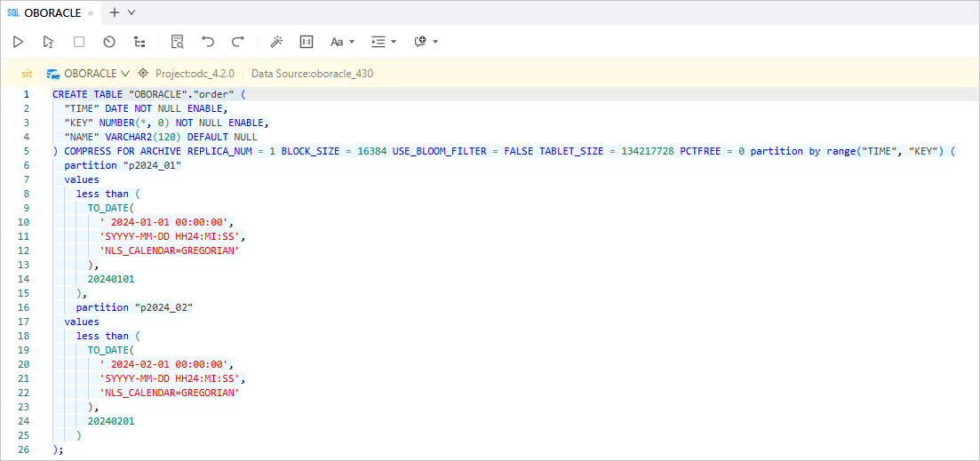980x461 pixels.
Task: Switch to the OBORACLE SQL tab
Action: pyautogui.click(x=52, y=13)
